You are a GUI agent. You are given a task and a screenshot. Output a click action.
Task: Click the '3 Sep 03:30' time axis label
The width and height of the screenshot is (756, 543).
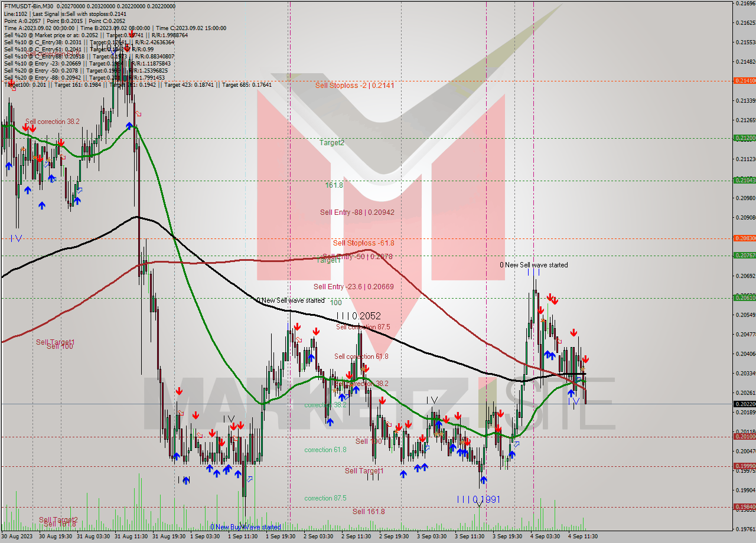click(x=432, y=537)
